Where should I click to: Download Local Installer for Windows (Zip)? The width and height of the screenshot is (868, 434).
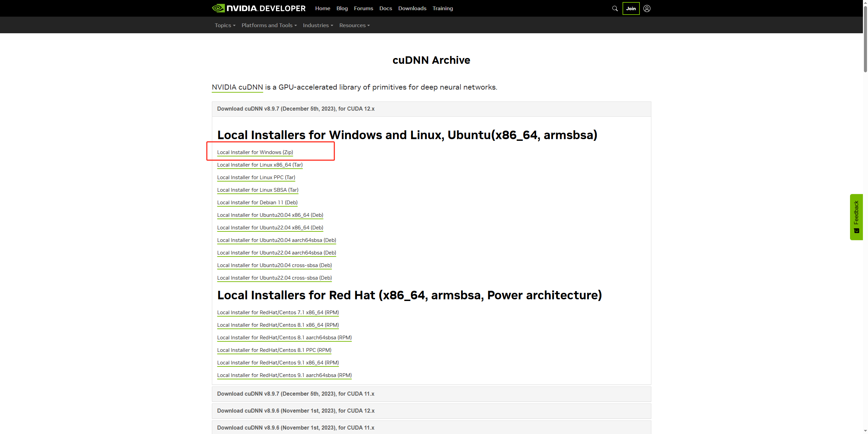click(x=255, y=152)
